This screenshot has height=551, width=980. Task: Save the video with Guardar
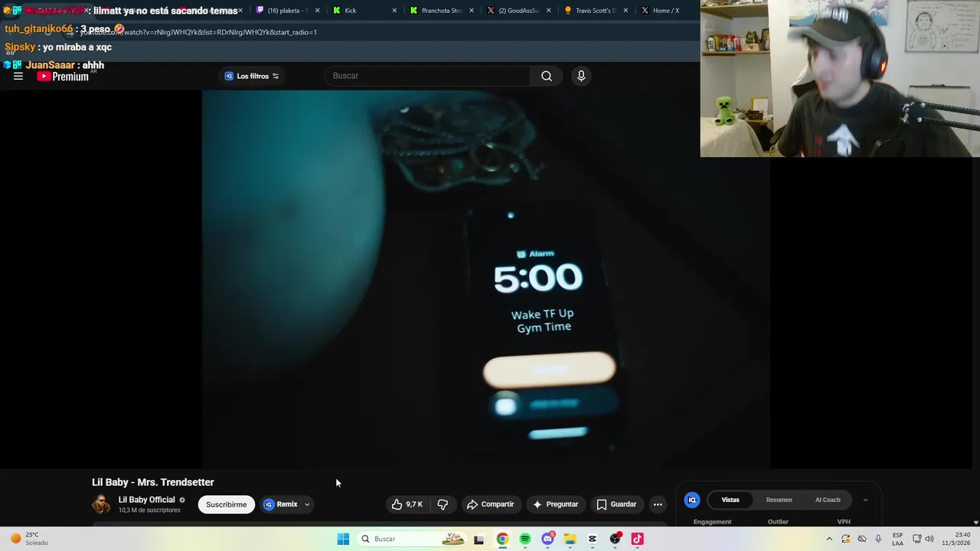[x=616, y=504]
